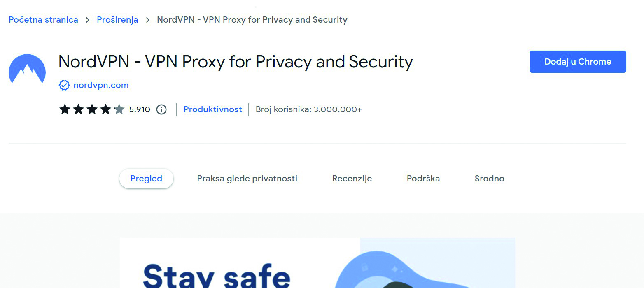Click the chevron after Početna stranica

(x=87, y=20)
